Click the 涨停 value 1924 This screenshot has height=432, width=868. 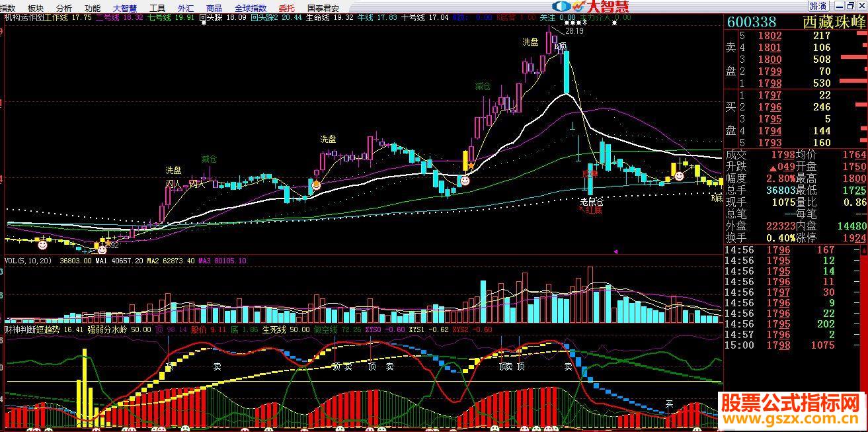[x=854, y=238]
